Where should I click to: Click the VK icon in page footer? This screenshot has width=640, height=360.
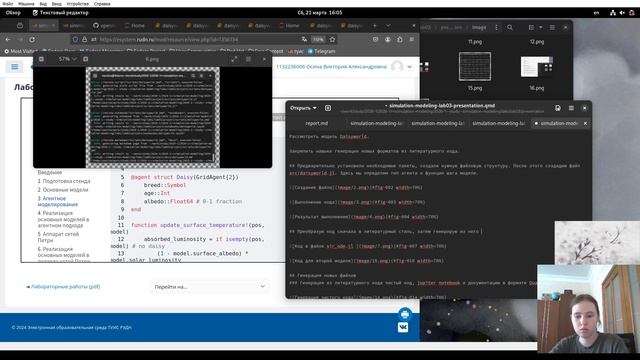(x=403, y=327)
